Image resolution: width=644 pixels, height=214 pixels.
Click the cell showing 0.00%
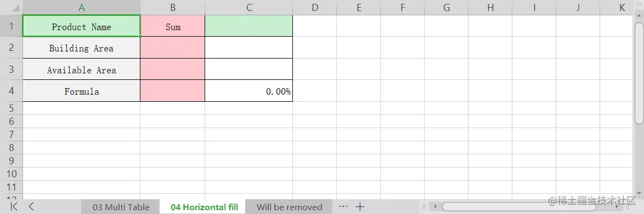click(249, 91)
